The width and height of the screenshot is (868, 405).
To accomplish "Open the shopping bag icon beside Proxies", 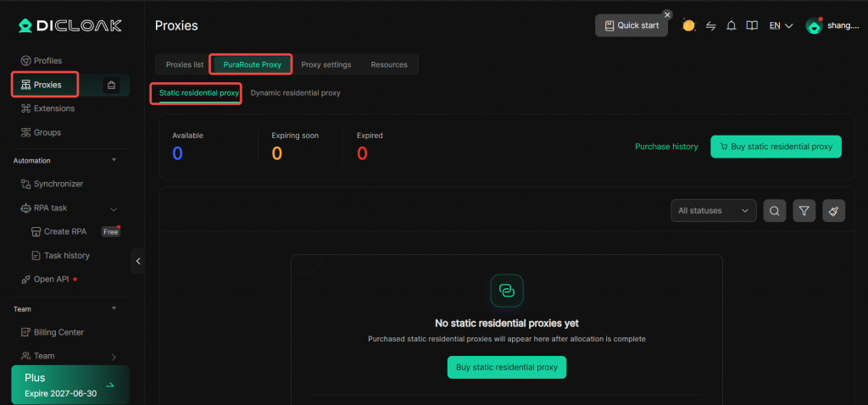I will pyautogui.click(x=111, y=85).
